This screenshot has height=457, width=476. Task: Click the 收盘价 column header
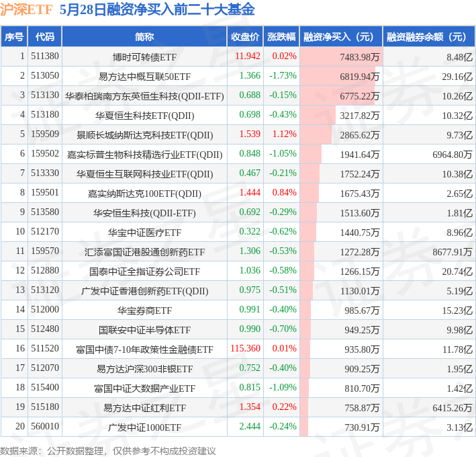click(245, 37)
